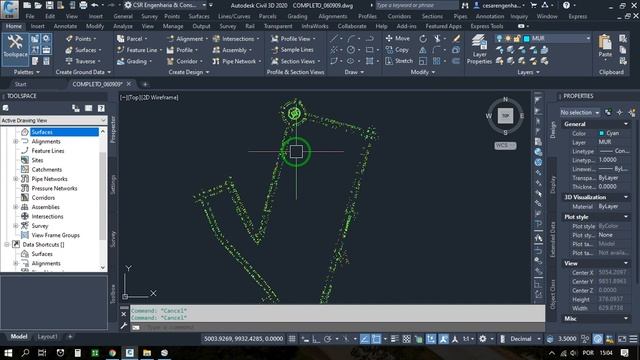Image resolution: width=640 pixels, height=360 pixels.
Task: Click the Save icon in quick access toolbar
Action: click(49, 5)
